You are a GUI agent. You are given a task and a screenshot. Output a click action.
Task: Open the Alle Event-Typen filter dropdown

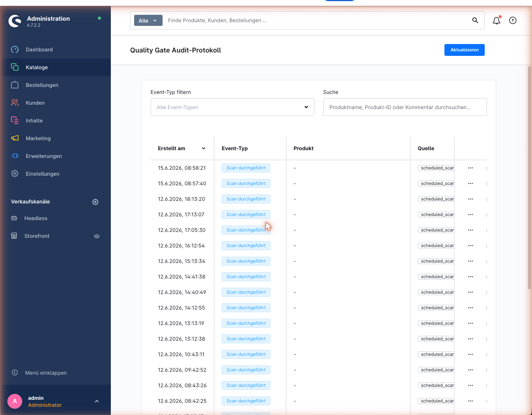pyautogui.click(x=232, y=107)
